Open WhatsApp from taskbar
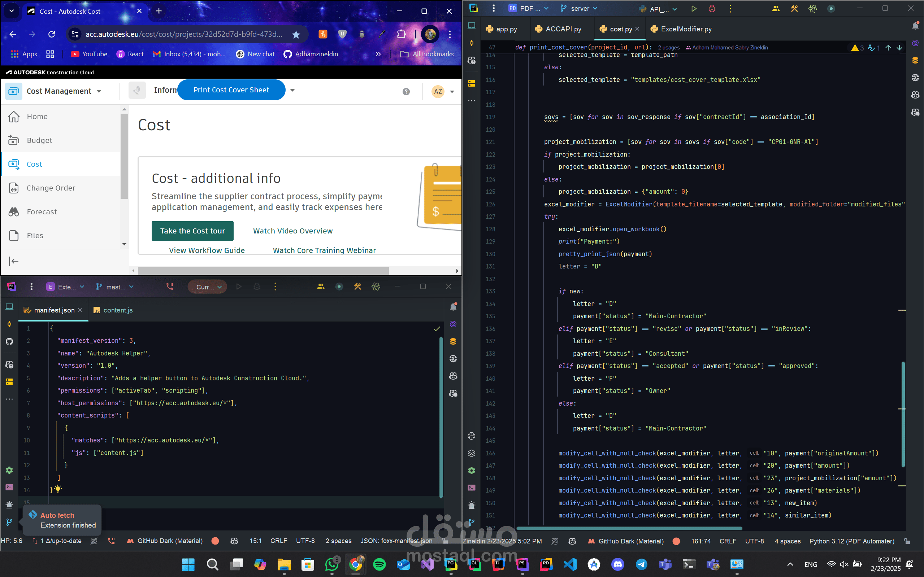 point(331,564)
